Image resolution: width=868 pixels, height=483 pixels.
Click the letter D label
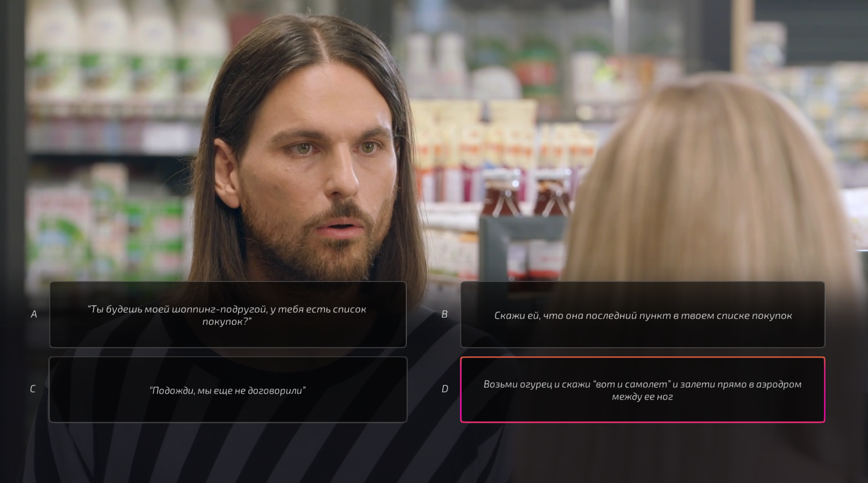point(444,389)
